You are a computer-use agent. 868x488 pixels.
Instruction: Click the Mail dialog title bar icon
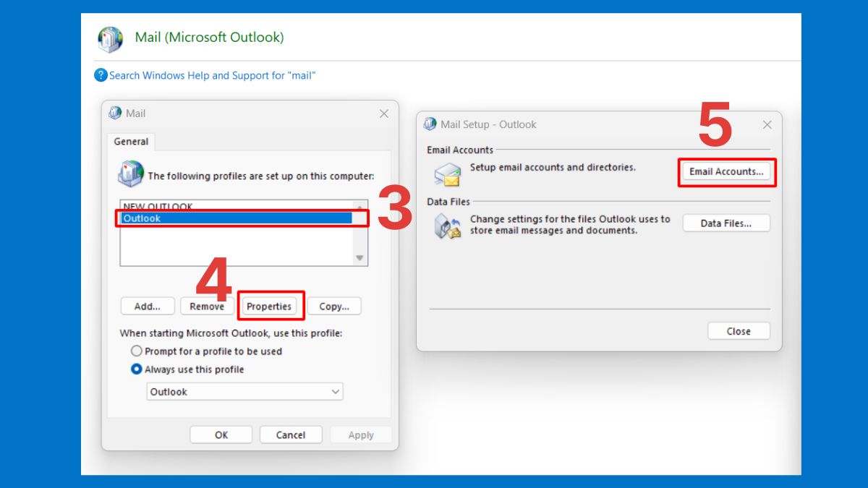click(x=115, y=113)
